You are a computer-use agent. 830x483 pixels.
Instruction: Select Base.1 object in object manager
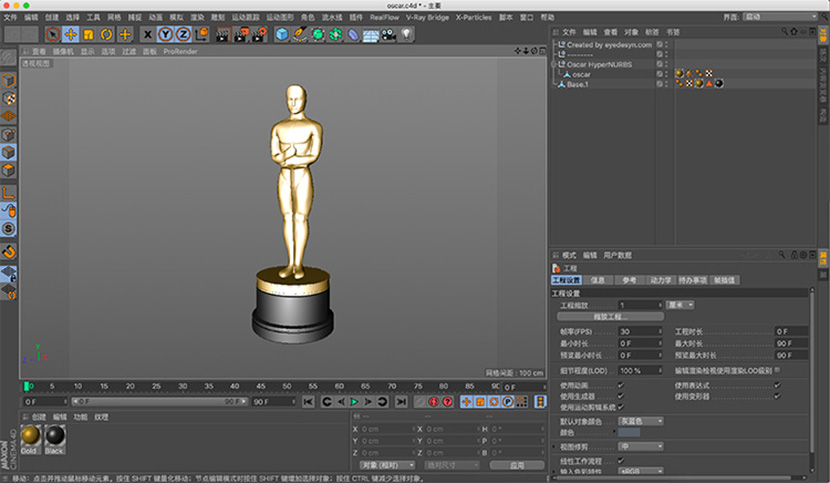coord(578,84)
